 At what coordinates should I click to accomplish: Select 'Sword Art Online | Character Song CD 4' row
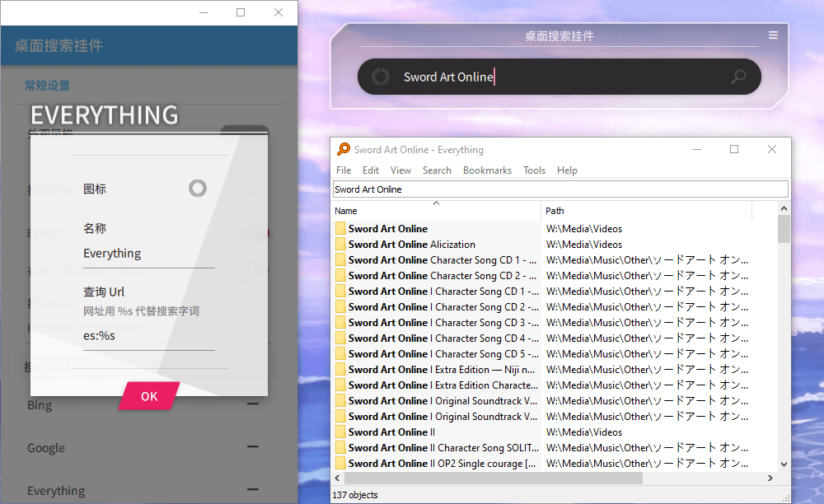pos(555,338)
